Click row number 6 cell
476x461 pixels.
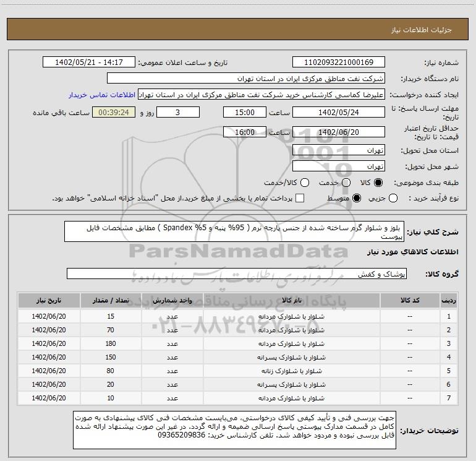(449, 384)
